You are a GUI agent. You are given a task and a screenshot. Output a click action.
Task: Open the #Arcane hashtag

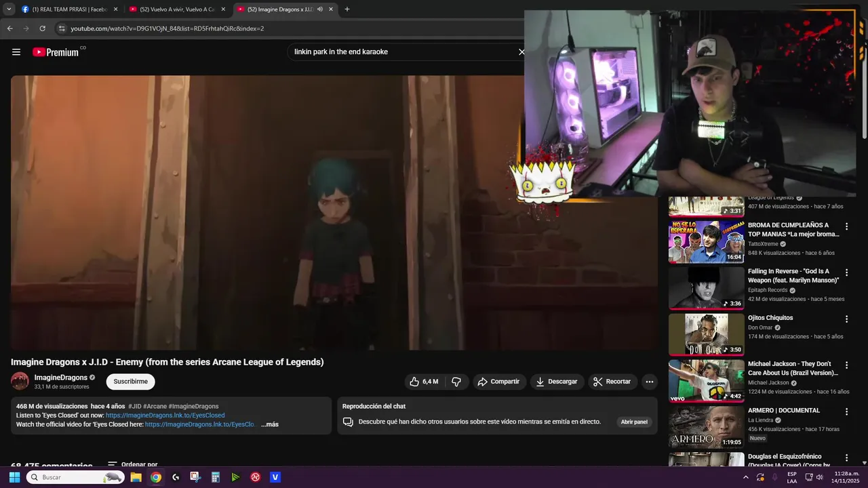tap(155, 407)
